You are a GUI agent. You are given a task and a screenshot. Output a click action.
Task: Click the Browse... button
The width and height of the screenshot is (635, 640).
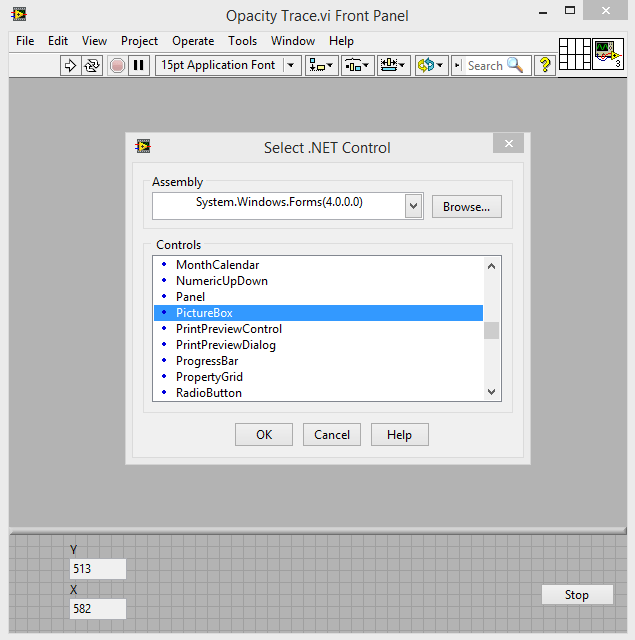pos(466,207)
